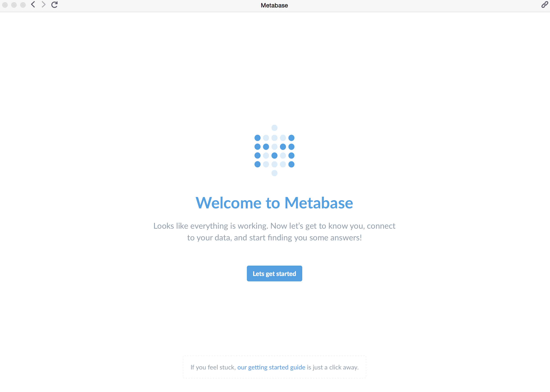Click the chain link icon in title bar

click(544, 5)
